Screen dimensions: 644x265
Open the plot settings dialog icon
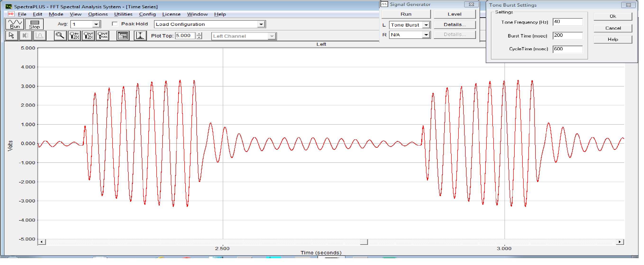coord(123,36)
